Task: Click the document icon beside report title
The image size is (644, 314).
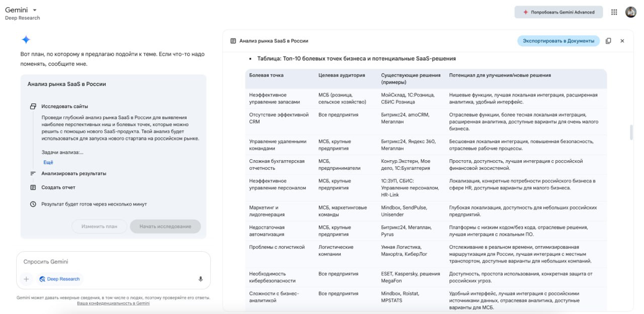Action: click(233, 41)
